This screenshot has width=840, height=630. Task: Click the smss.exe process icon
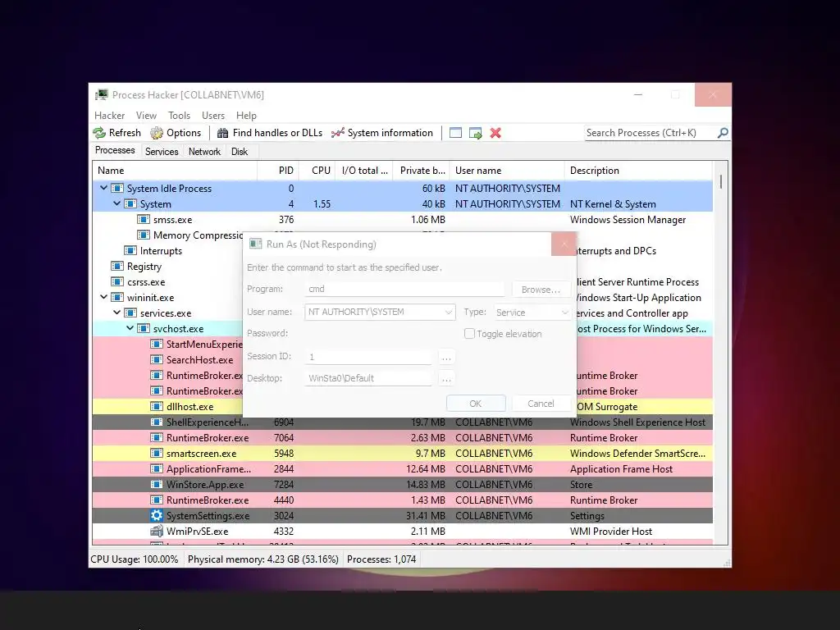pyautogui.click(x=143, y=219)
